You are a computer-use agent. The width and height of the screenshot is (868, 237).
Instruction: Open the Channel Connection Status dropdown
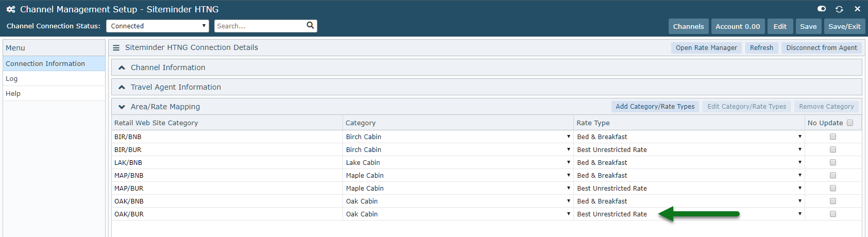click(x=158, y=26)
